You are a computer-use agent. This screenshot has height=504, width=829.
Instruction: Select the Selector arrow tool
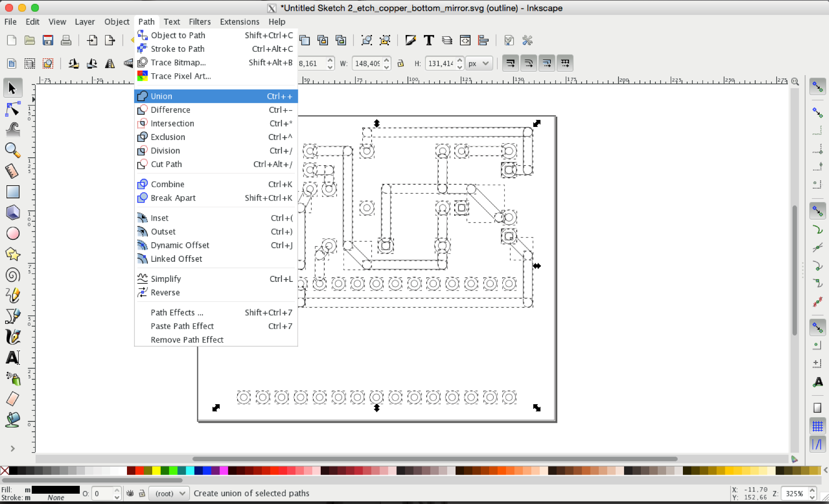pyautogui.click(x=13, y=88)
